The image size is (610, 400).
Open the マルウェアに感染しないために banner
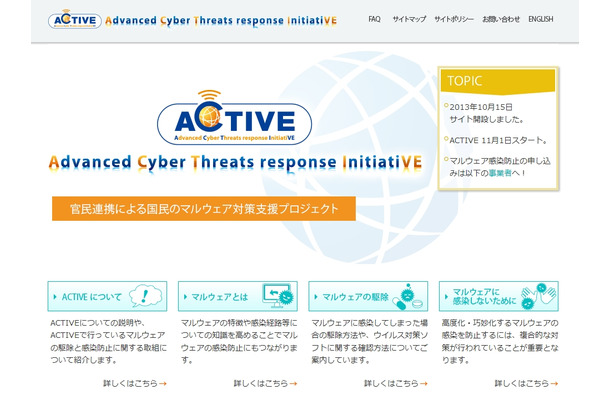[x=499, y=296]
